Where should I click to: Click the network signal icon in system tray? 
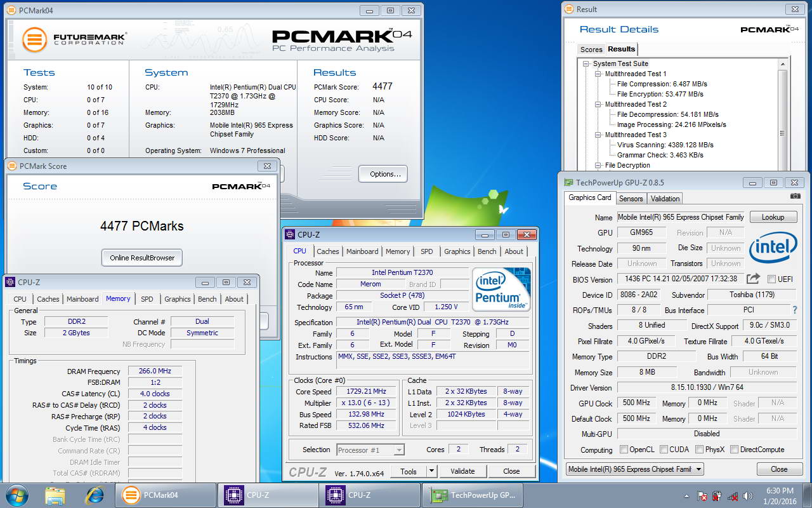(x=733, y=496)
